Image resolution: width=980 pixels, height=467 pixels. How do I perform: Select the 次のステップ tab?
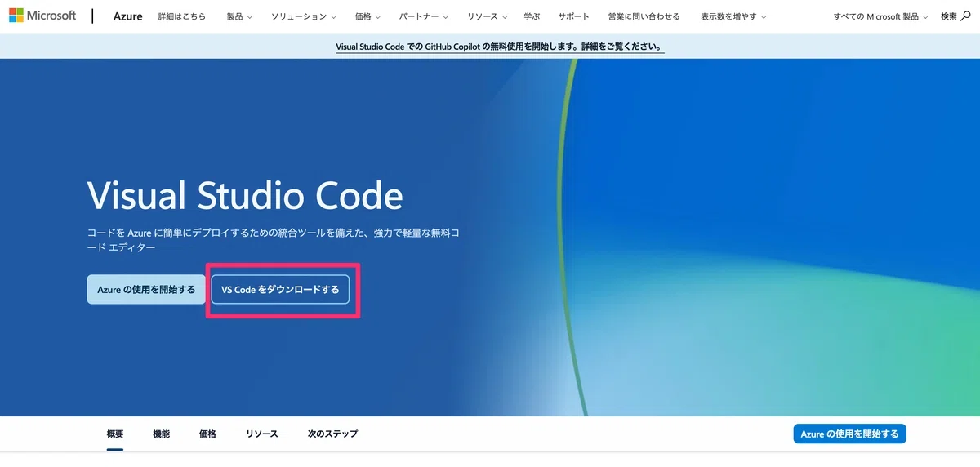click(x=332, y=434)
